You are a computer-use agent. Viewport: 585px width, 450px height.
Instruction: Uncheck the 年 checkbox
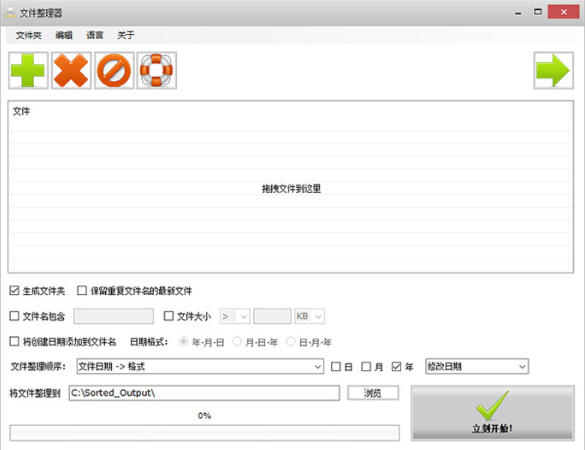point(396,367)
